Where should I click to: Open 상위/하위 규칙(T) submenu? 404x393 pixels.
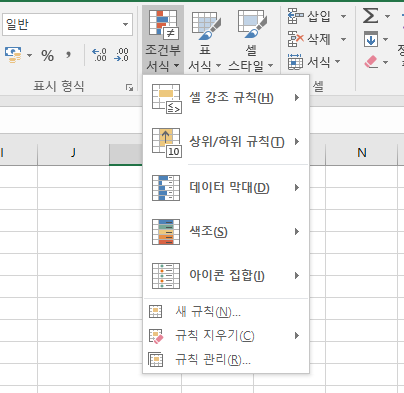226,142
